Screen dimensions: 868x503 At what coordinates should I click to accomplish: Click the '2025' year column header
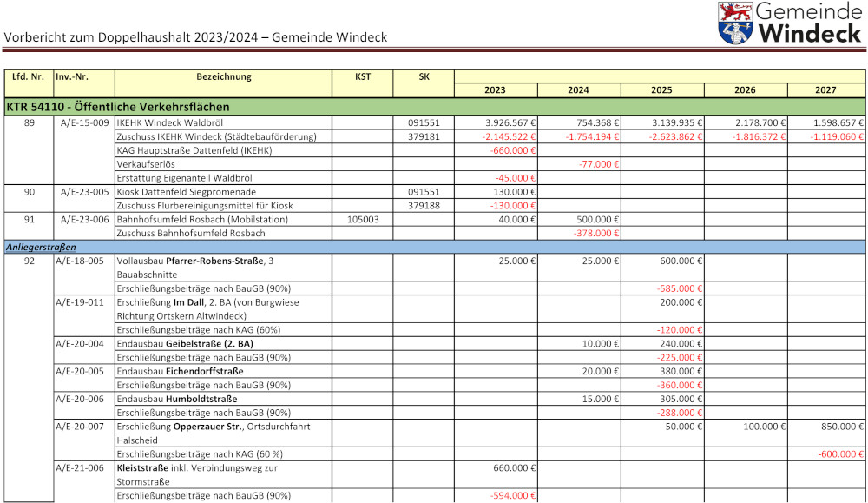point(661,89)
